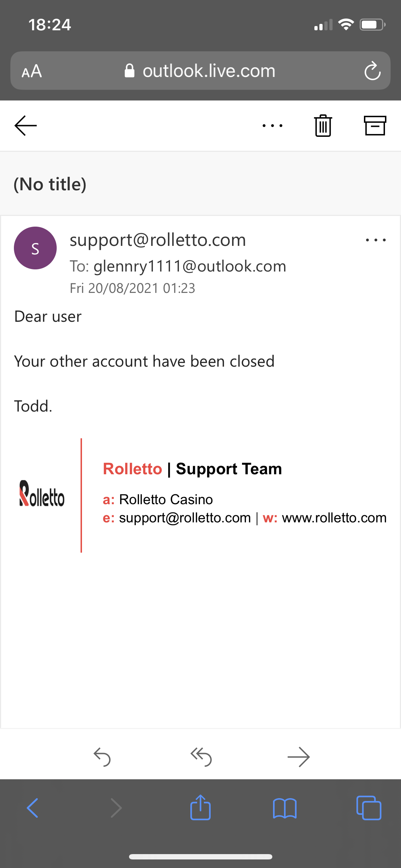This screenshot has width=401, height=868.
Task: Tap the sender avatar with letter S
Action: (35, 248)
